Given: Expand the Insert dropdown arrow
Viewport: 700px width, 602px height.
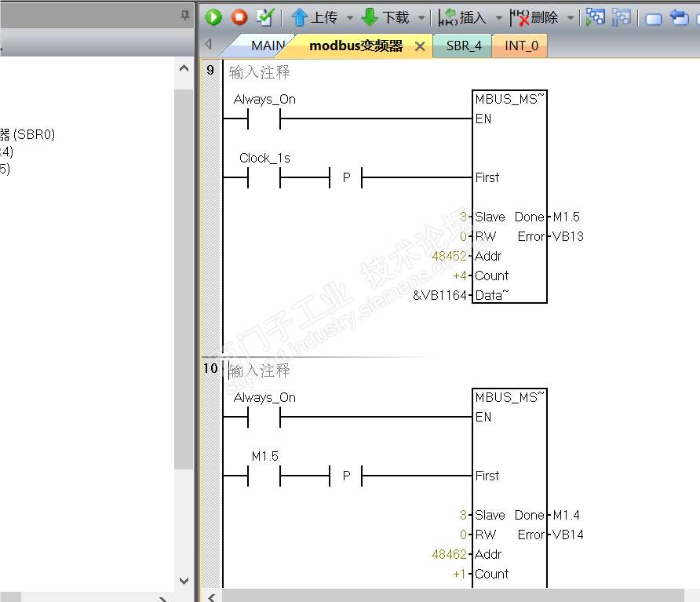Looking at the screenshot, I should pyautogui.click(x=498, y=18).
